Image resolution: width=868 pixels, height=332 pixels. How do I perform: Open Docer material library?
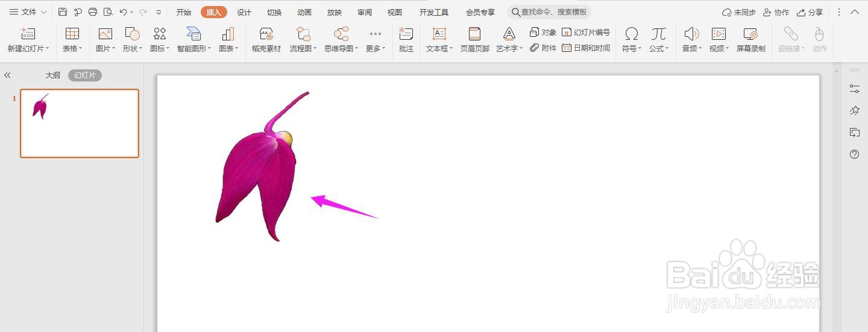click(x=266, y=39)
